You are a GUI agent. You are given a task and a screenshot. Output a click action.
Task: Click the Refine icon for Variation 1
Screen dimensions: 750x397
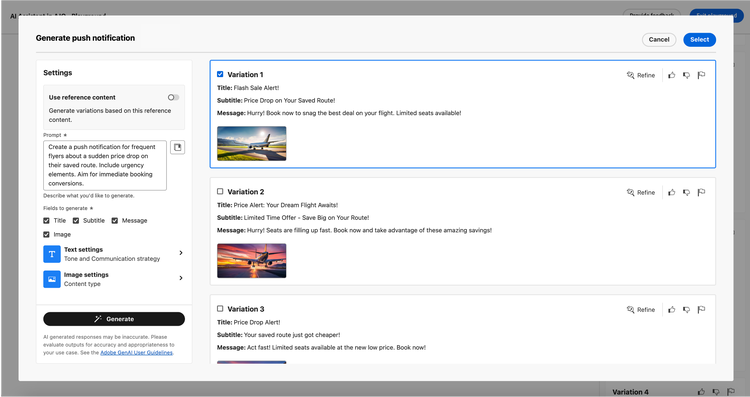coord(630,75)
